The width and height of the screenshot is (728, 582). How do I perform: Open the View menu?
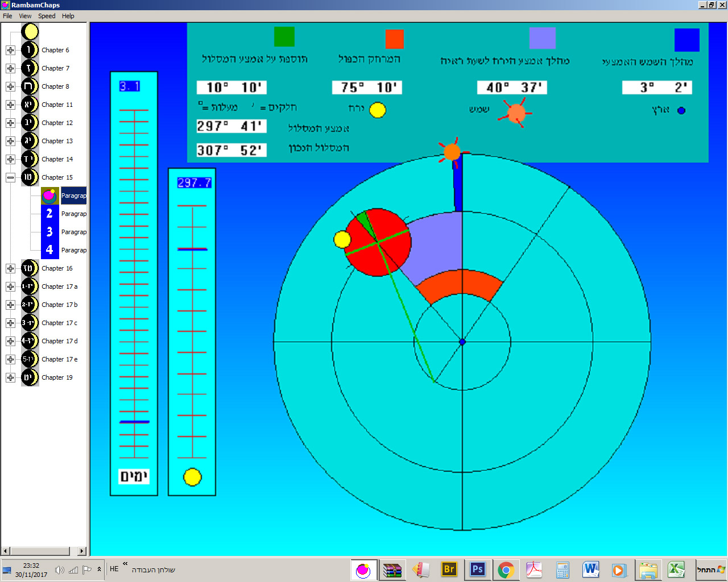coord(25,16)
